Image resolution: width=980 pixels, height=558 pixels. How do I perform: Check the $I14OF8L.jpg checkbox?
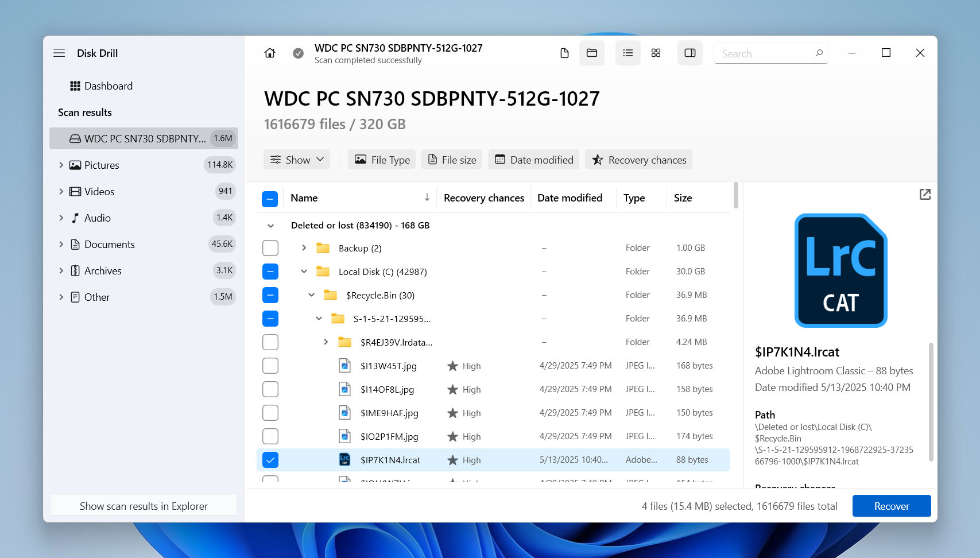point(270,389)
